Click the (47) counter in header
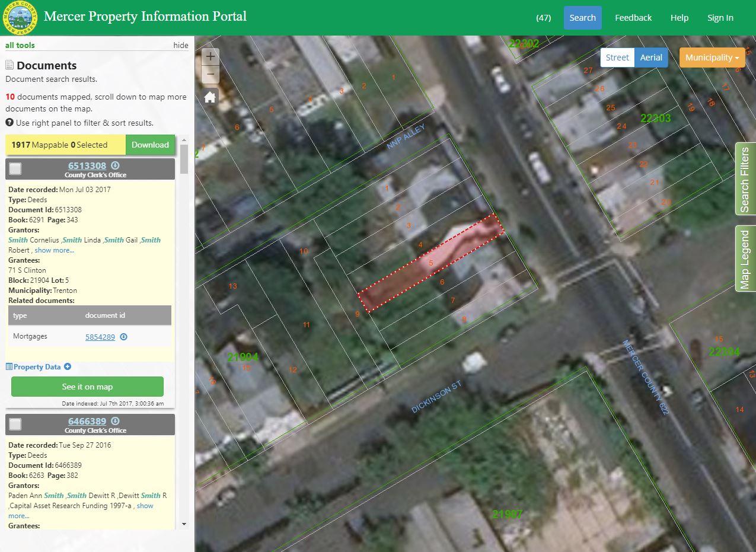Screen dimensions: 756x552 [543, 18]
